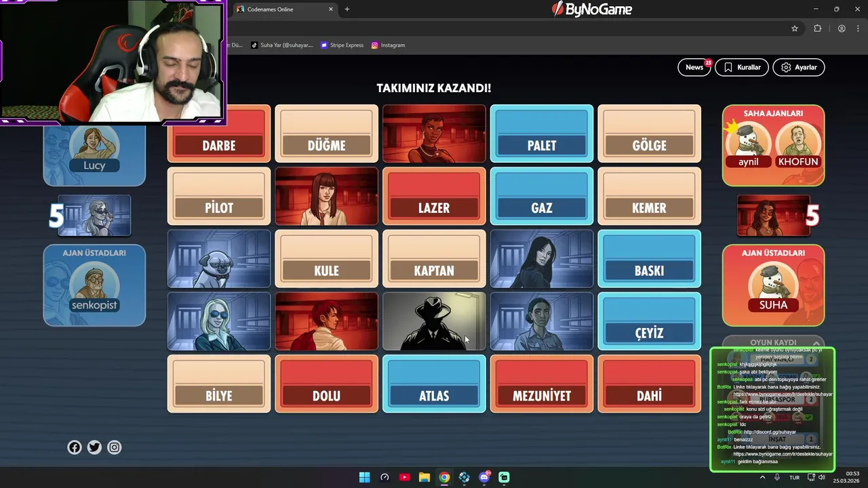
Task: Click blonde sunglasses blue agent card
Action: tap(219, 321)
